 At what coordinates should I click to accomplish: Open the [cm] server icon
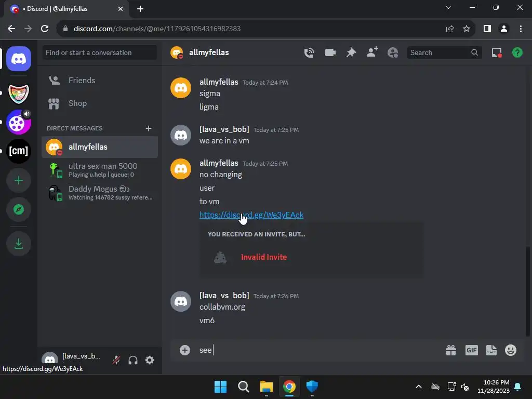coord(19,151)
